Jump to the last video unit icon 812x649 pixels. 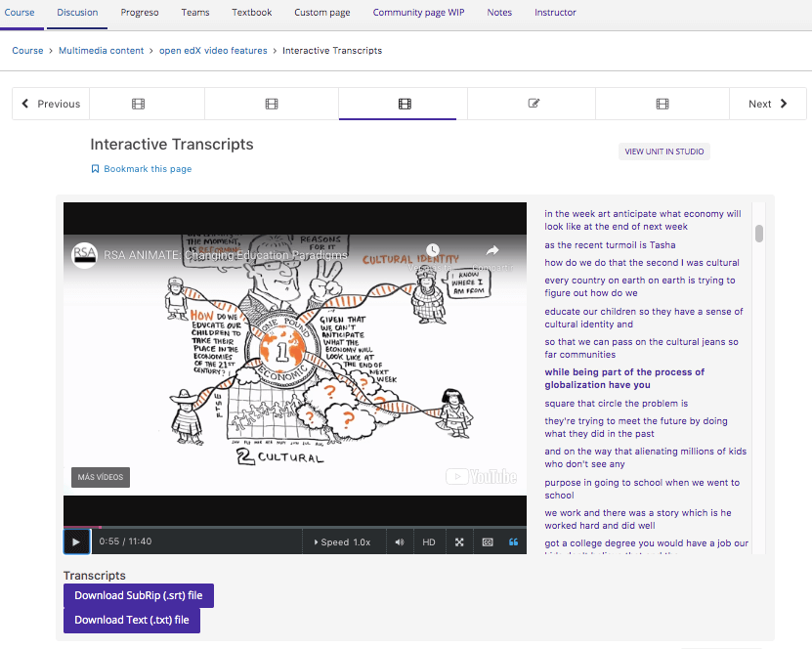(x=662, y=104)
